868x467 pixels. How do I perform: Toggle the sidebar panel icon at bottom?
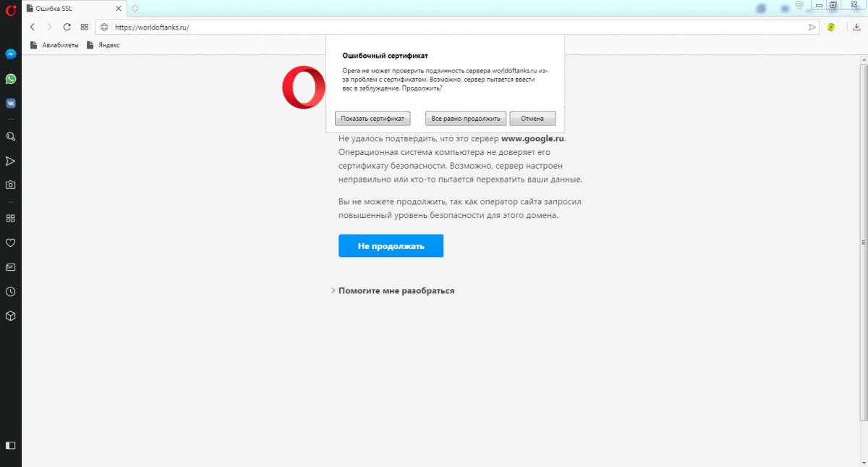pyautogui.click(x=11, y=445)
